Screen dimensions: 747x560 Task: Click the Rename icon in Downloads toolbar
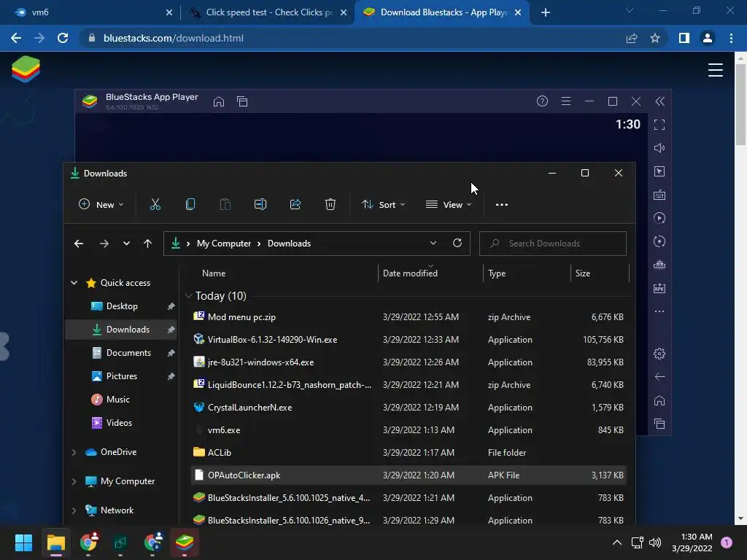[x=260, y=204]
